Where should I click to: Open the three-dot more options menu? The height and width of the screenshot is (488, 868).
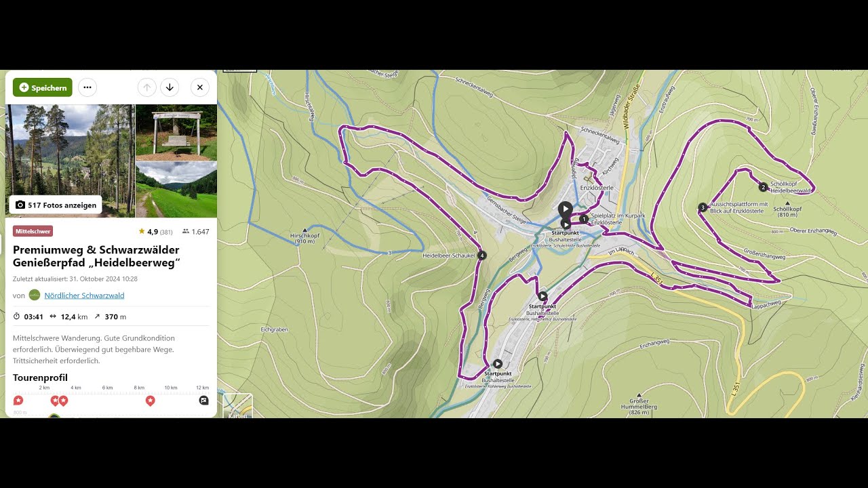pos(87,87)
